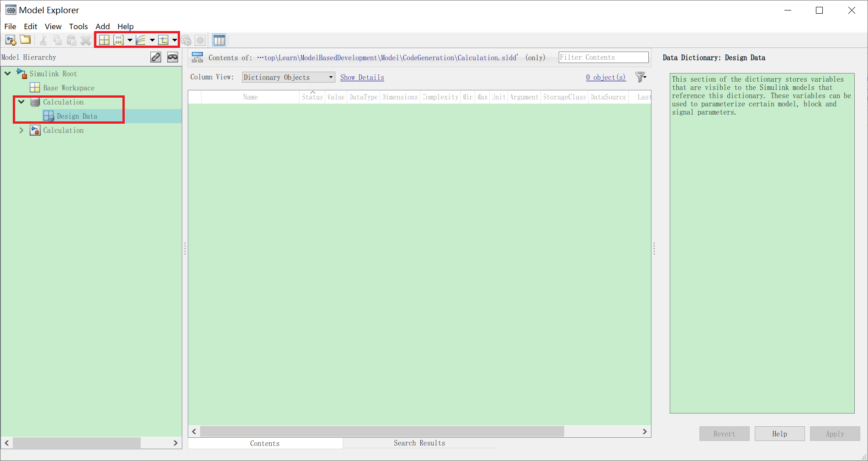
Task: Open the Help menu
Action: (x=126, y=26)
